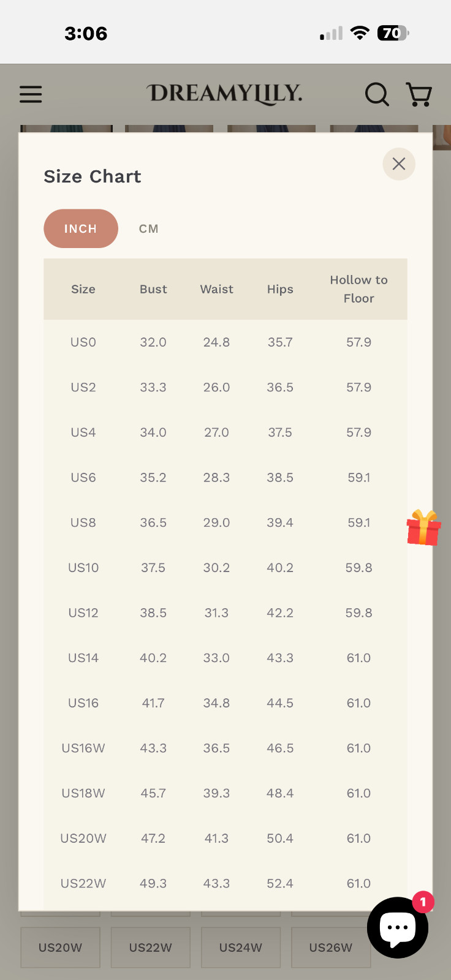Click the Bust column header
This screenshot has width=451, height=980.
click(x=153, y=289)
